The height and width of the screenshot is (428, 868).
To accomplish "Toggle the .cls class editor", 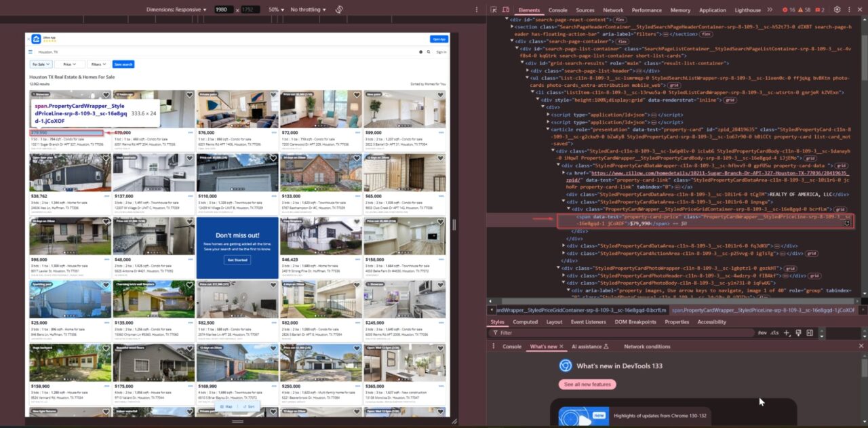I will pos(774,332).
